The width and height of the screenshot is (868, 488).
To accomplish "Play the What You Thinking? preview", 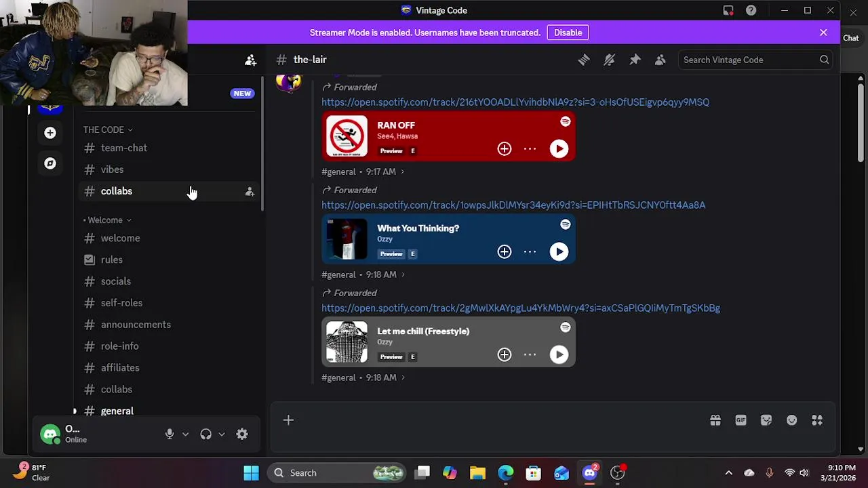I will click(x=559, y=252).
